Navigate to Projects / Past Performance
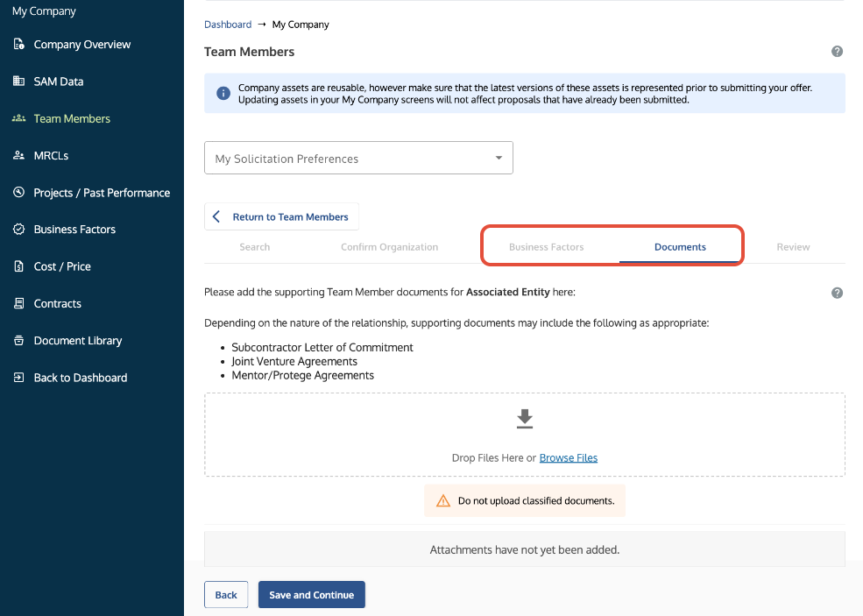 [102, 192]
